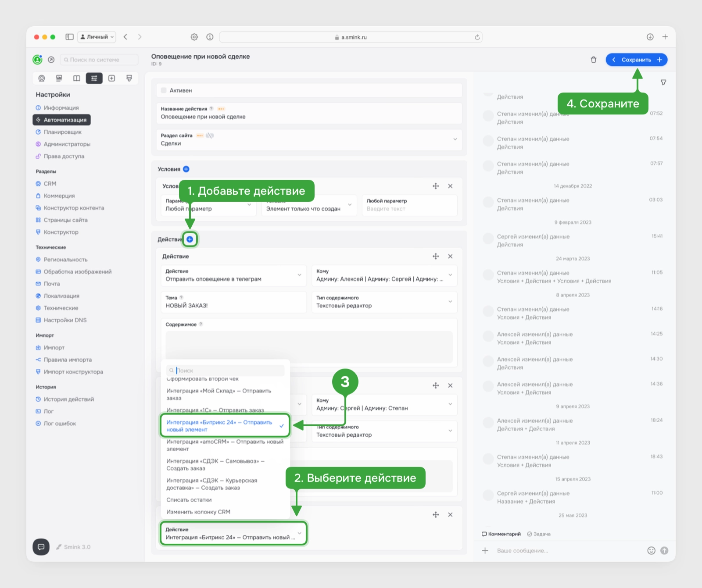
Task: Select Интеграция «Мой Склад» option
Action: (x=225, y=394)
